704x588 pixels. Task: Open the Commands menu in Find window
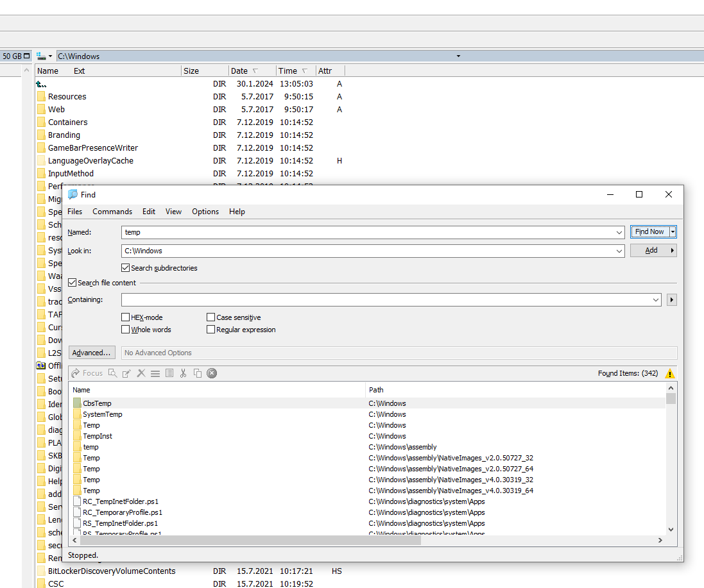pyautogui.click(x=112, y=212)
